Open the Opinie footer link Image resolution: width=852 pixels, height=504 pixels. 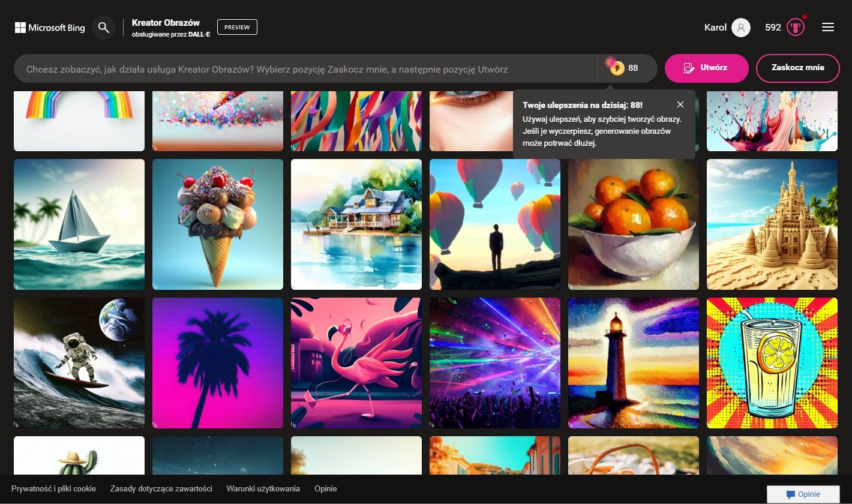click(x=326, y=489)
